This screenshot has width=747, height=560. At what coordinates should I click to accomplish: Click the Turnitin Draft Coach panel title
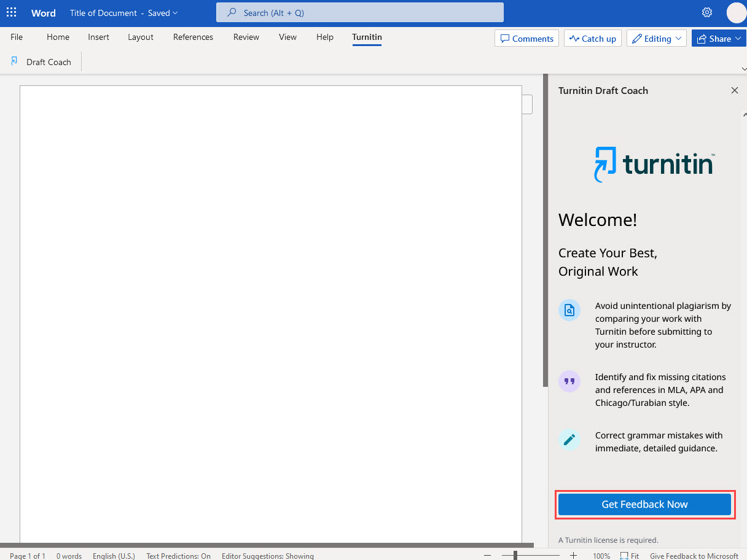(x=603, y=90)
